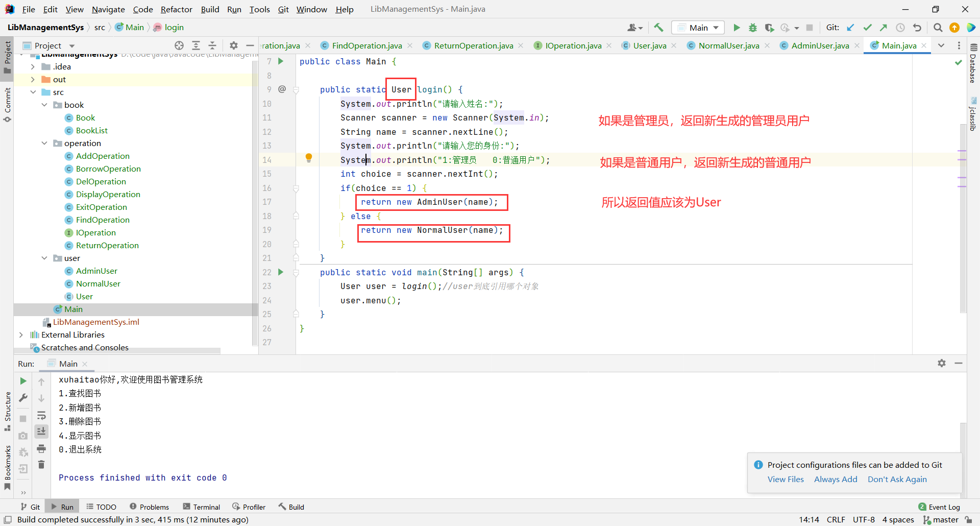The width and height of the screenshot is (980, 526).
Task: Toggle soft-wrap in Run console
Action: [x=41, y=416]
